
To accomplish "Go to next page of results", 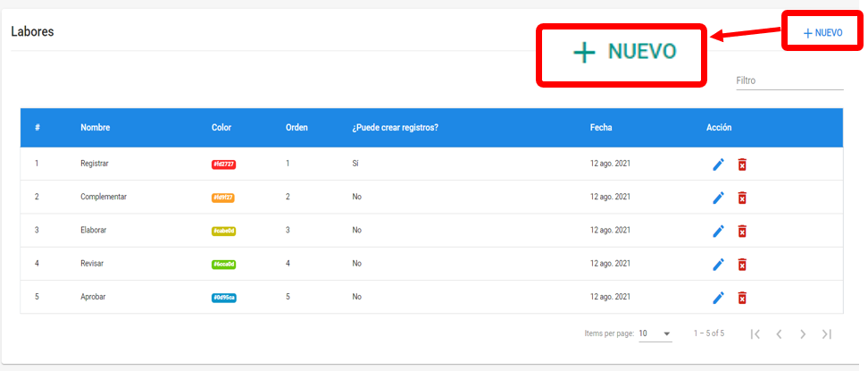I will (803, 333).
